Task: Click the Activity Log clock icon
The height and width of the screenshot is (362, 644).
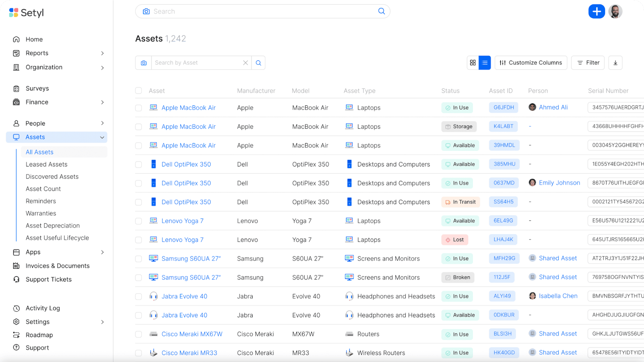Action: pyautogui.click(x=16, y=309)
